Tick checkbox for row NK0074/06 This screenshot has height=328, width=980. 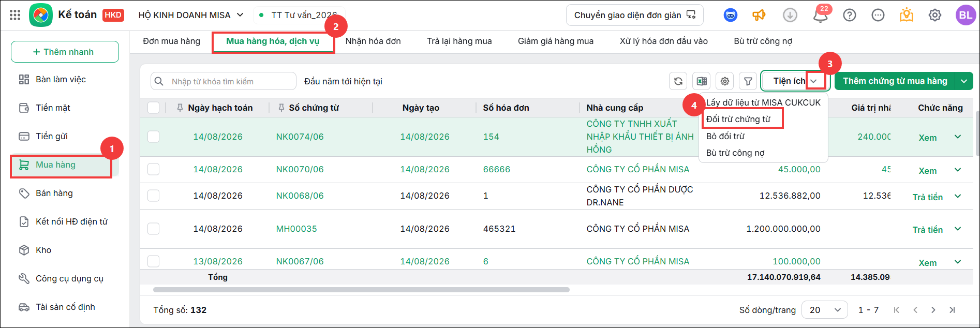[x=153, y=137]
